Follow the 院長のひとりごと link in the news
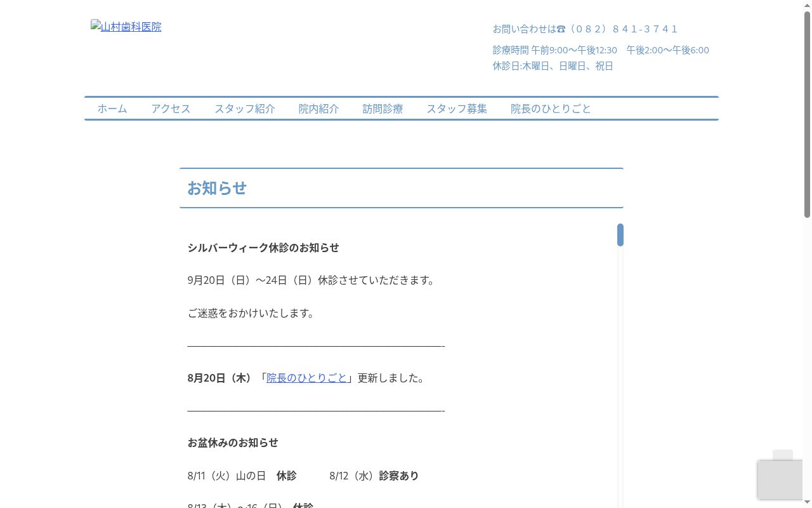 pos(307,378)
